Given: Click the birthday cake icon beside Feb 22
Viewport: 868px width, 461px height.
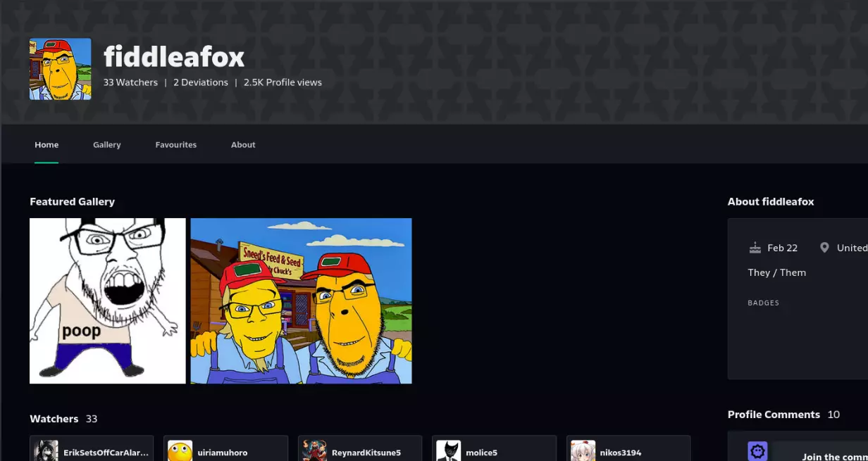Looking at the screenshot, I should point(755,248).
